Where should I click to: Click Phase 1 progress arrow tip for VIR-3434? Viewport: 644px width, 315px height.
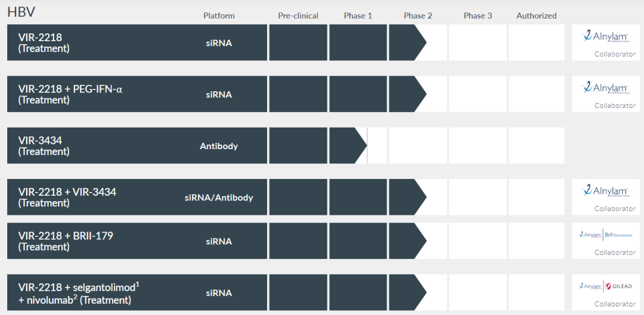coord(361,146)
